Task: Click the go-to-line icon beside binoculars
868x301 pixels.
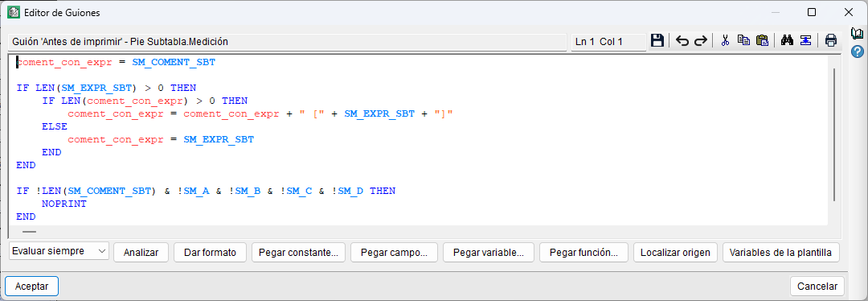Action: (805, 40)
